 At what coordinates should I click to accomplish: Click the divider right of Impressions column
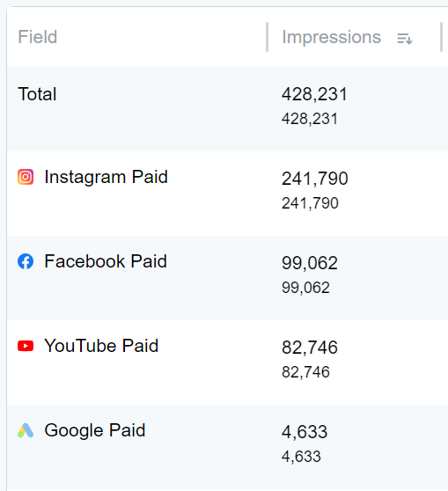coord(441,37)
